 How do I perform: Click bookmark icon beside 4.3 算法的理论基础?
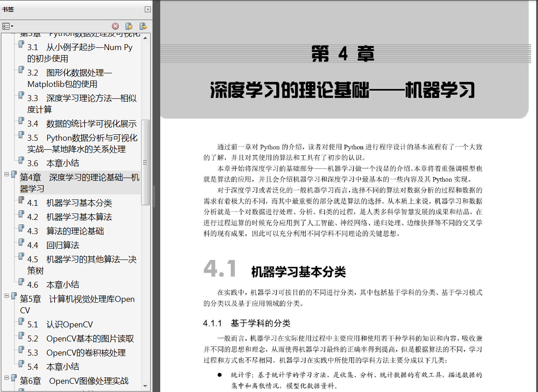(x=21, y=228)
